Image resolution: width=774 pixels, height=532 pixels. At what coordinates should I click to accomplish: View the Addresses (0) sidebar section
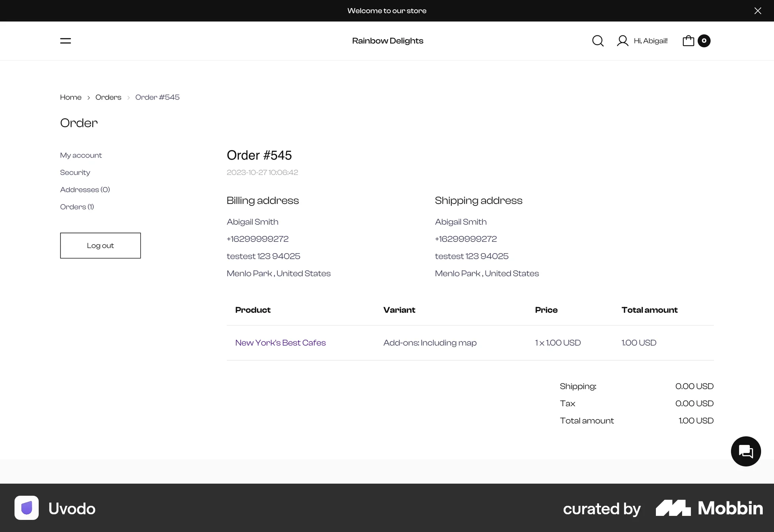pos(85,189)
